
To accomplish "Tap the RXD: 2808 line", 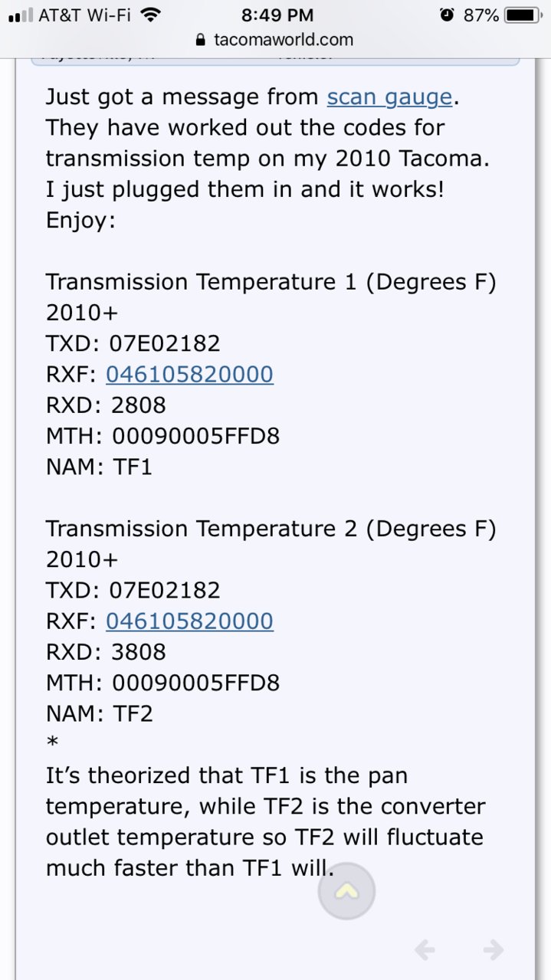I will (x=106, y=405).
